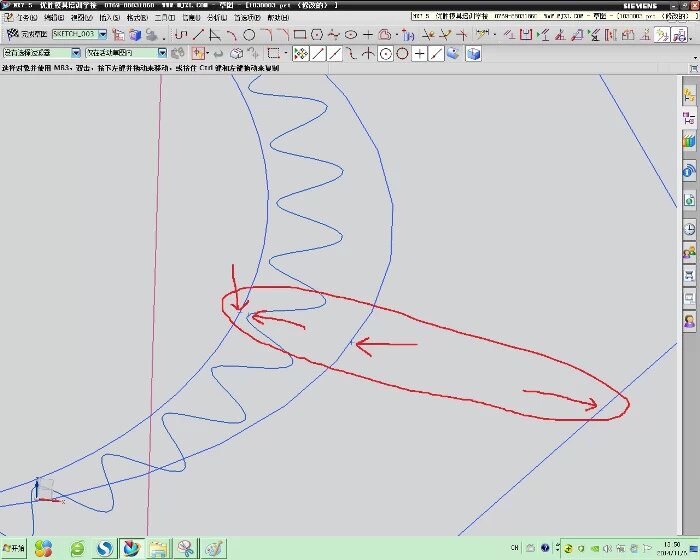Select the Offset Curve tool
Viewport: 700px width, 560px height.
coord(384,35)
